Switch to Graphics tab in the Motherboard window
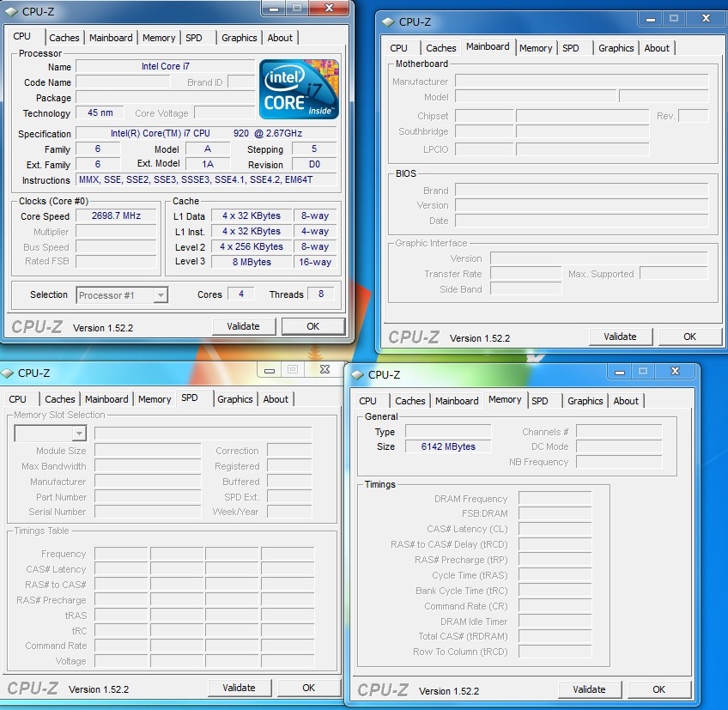The height and width of the screenshot is (710, 728). tap(616, 48)
